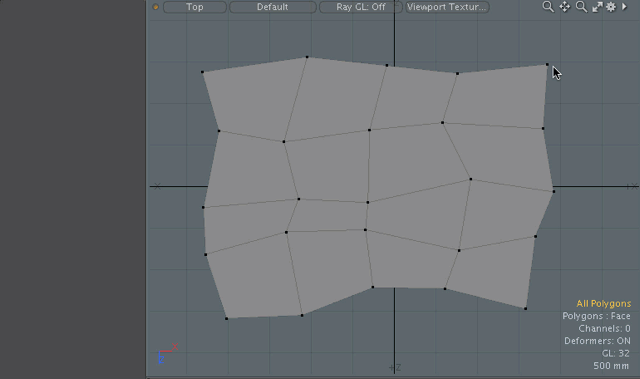Click the XZ axis gizmo in the corner
This screenshot has width=640, height=379.
167,354
